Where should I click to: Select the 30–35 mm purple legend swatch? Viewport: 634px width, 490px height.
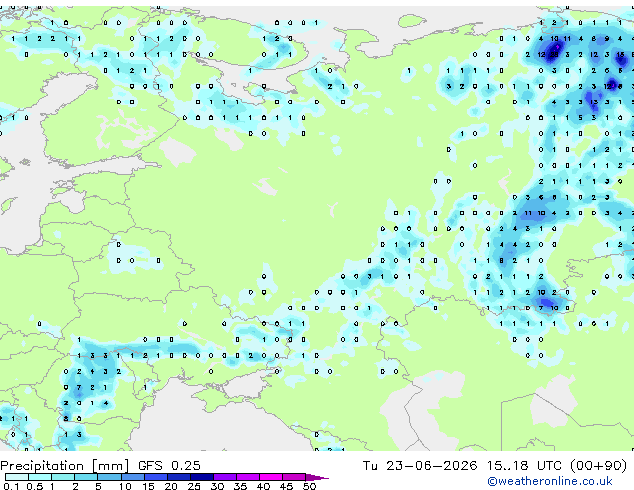(x=224, y=477)
